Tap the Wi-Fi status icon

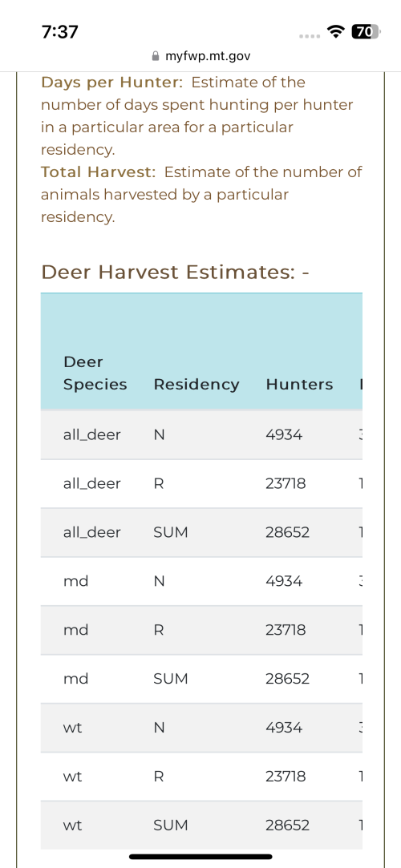pyautogui.click(x=334, y=31)
